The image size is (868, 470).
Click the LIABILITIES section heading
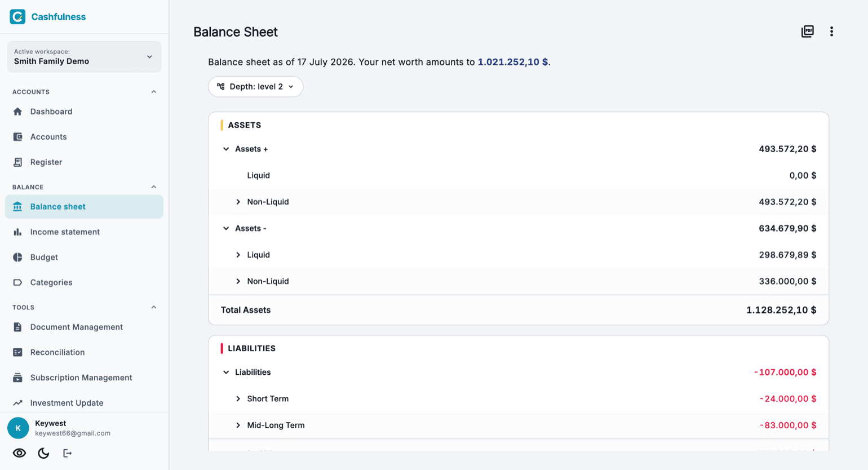(x=251, y=348)
